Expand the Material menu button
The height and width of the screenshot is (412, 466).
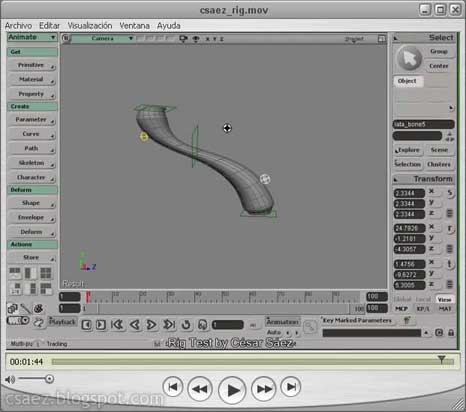point(32,80)
